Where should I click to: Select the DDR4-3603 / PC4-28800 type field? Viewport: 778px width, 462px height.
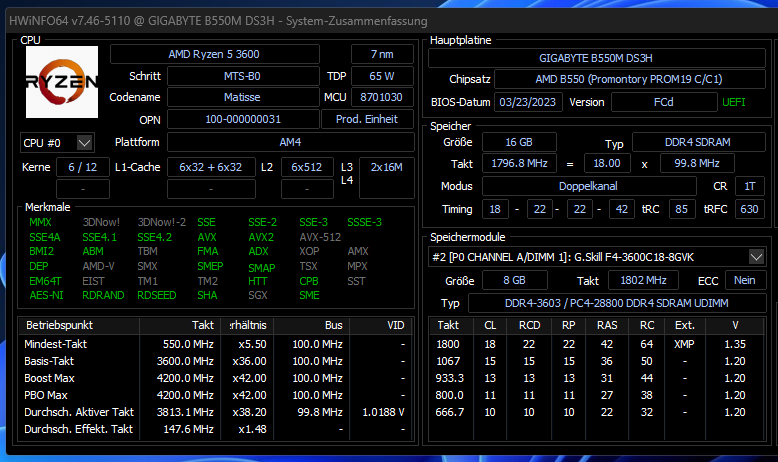[617, 303]
